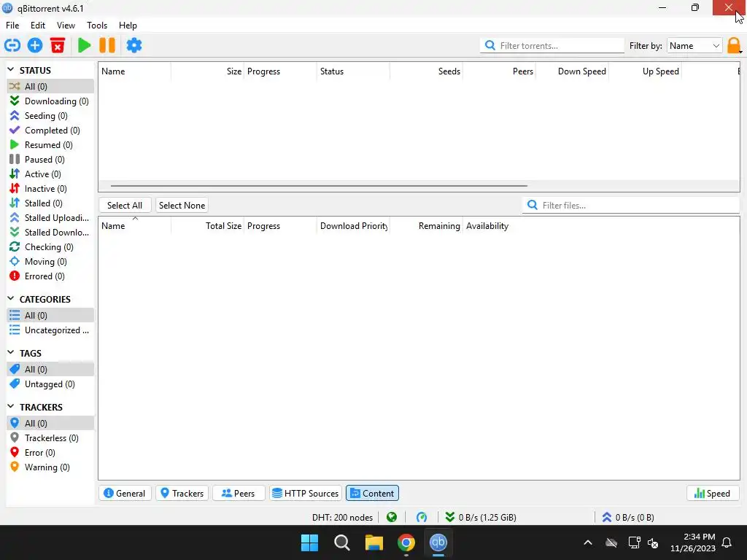This screenshot has height=560, width=747.
Task: Switch to the Peers tab
Action: (x=239, y=494)
